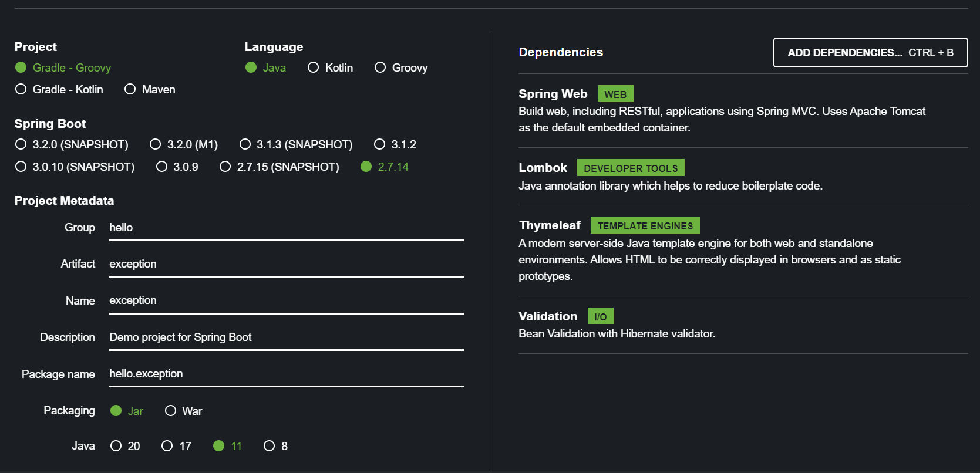Click the Validation description text
This screenshot has width=980, height=473.
(x=617, y=334)
